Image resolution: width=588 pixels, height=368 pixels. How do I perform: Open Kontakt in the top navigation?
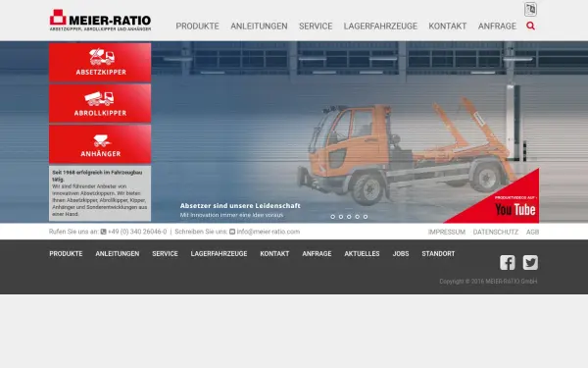[448, 26]
